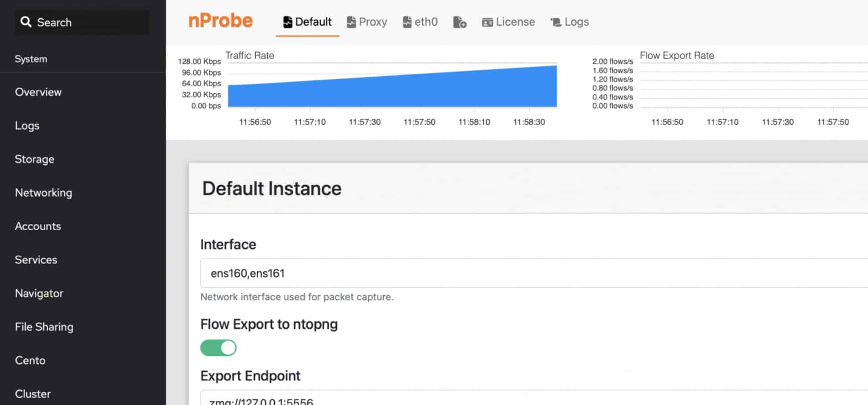Click the Flow Export to ntopng label
This screenshot has height=405, width=868.
click(269, 324)
